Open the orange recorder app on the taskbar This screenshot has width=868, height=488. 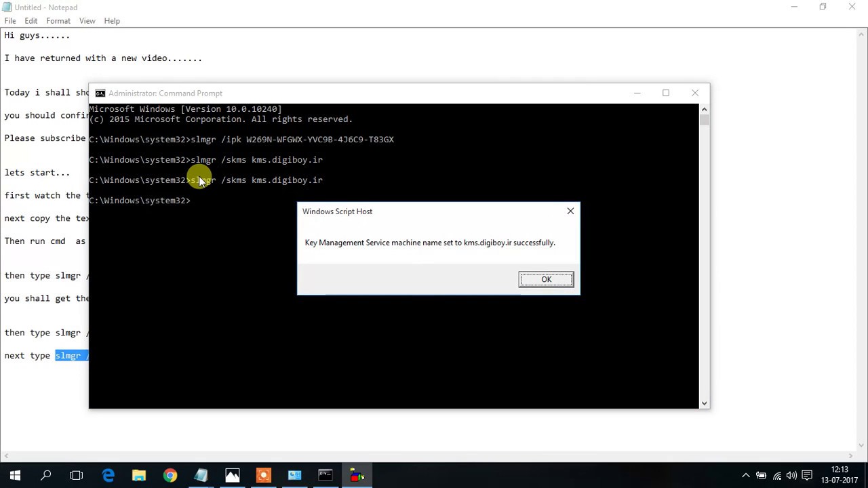tap(264, 476)
